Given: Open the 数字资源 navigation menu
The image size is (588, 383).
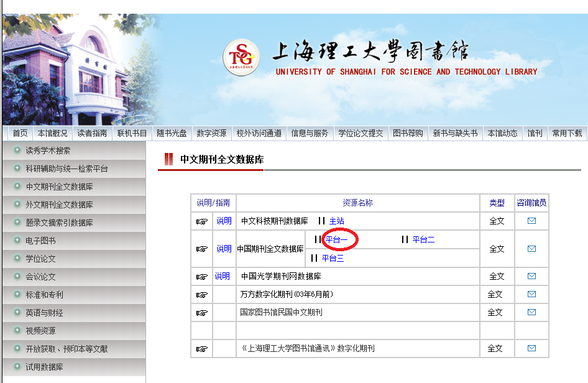Looking at the screenshot, I should coord(211,133).
